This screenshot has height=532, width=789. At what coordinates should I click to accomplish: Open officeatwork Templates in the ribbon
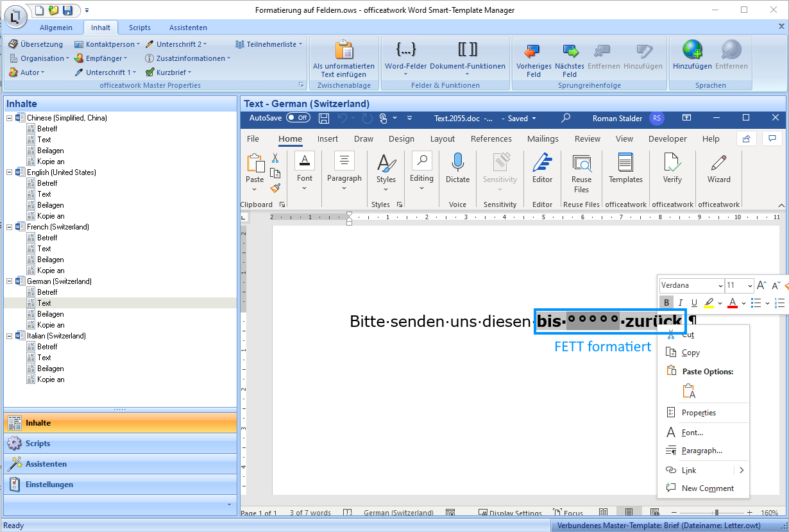[625, 169]
